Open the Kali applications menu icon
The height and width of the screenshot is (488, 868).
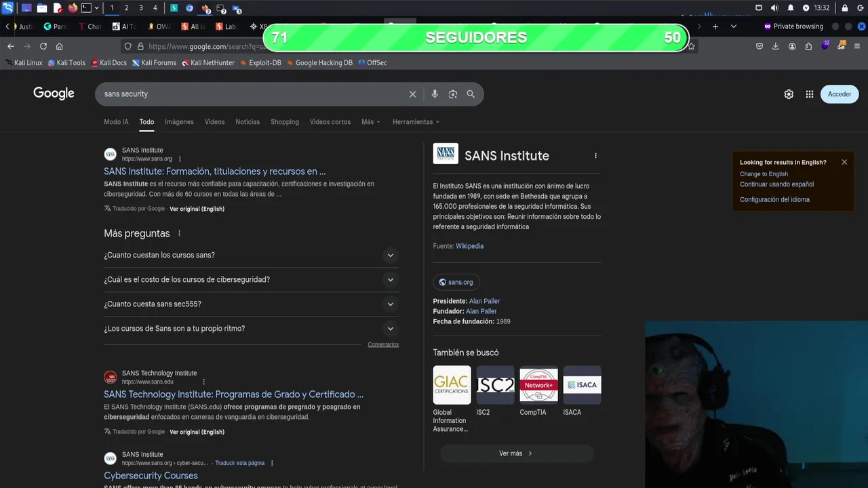coord(7,8)
